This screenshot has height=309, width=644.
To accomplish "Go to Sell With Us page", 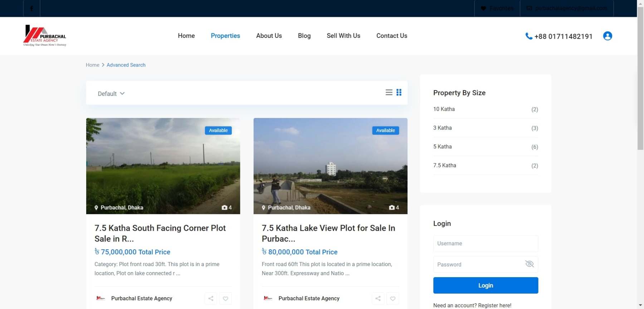I will tap(343, 36).
